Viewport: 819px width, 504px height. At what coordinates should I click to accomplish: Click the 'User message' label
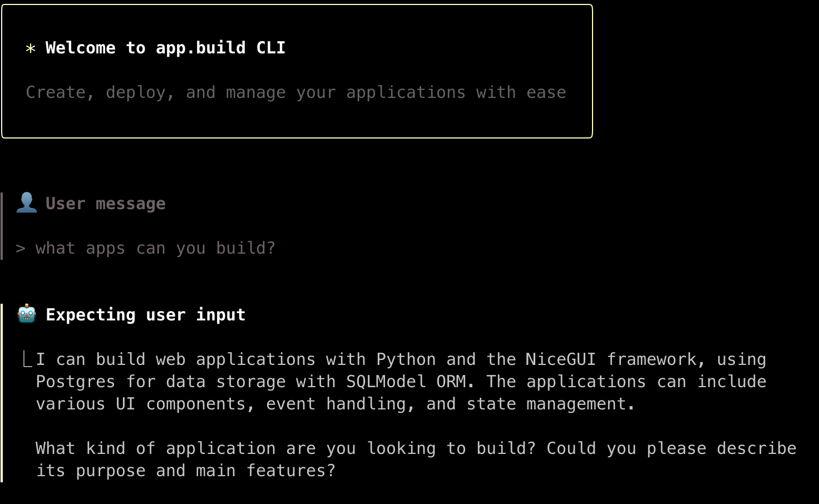(x=106, y=204)
